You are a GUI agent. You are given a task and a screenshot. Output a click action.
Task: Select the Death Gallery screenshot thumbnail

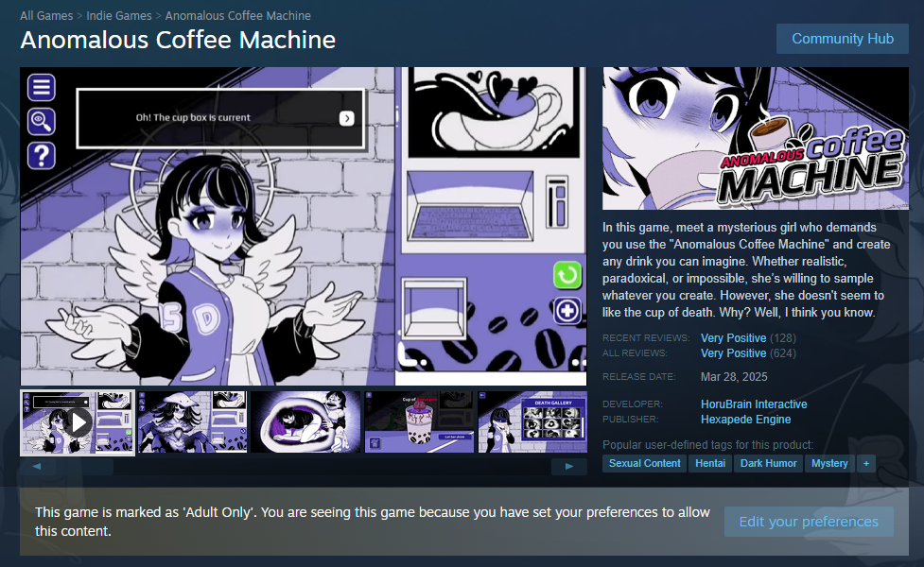point(532,422)
